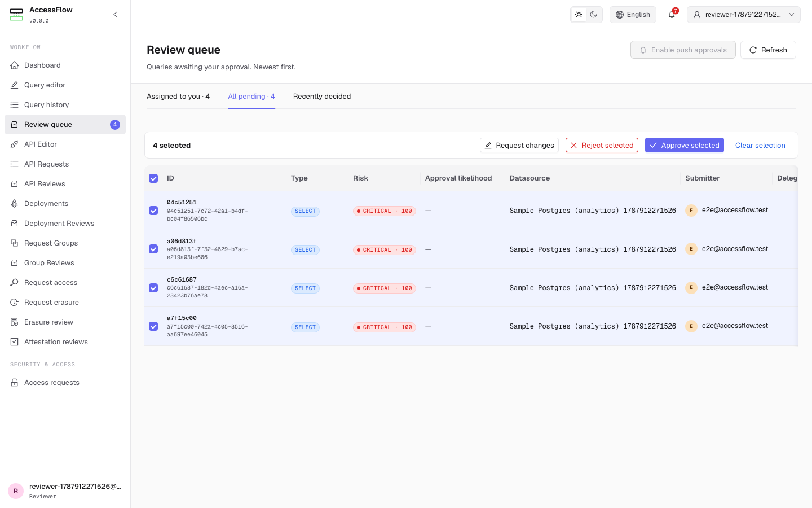Screen dimensions: 812x508
Task: Open the English language selector
Action: (633, 15)
